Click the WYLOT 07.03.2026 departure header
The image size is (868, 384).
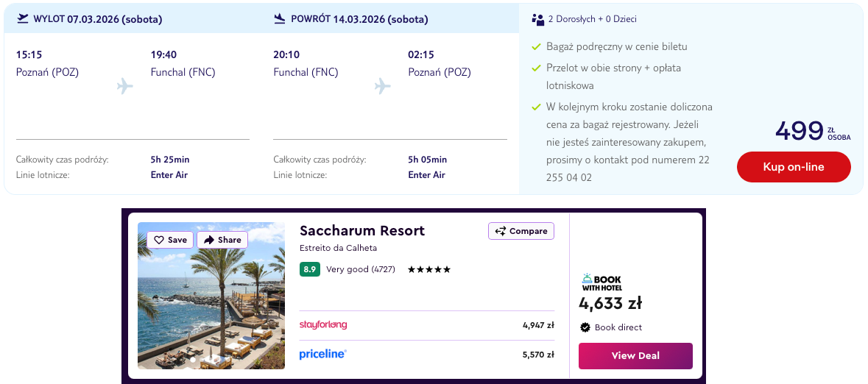pos(98,19)
